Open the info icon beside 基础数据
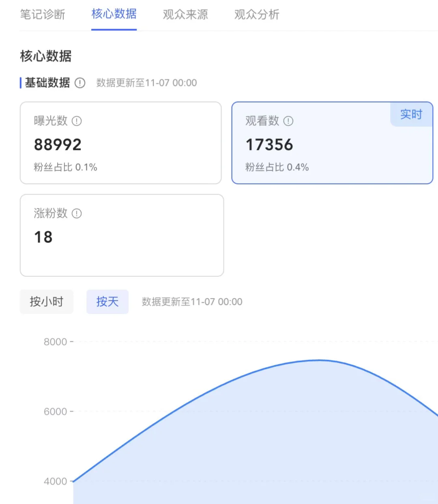This screenshot has width=438, height=504. pos(80,83)
